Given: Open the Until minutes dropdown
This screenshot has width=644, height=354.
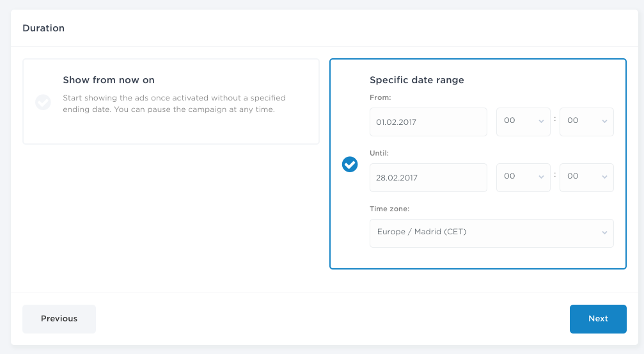Looking at the screenshot, I should tap(586, 177).
